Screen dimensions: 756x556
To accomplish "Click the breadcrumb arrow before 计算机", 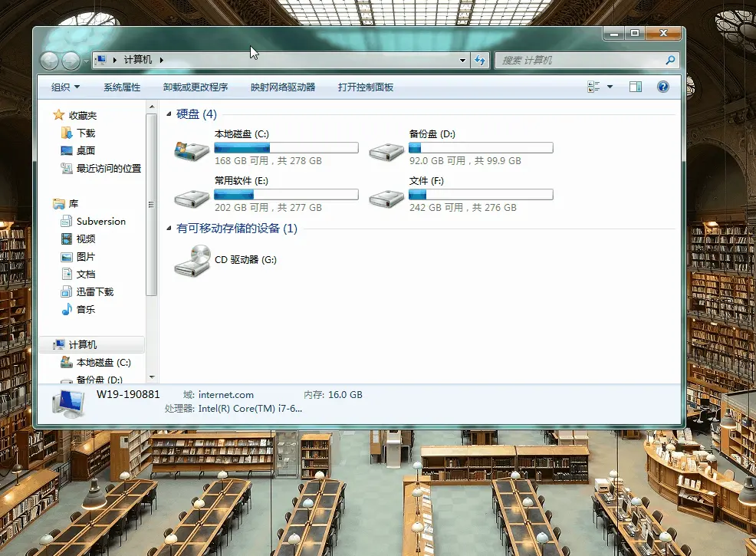I will [115, 60].
